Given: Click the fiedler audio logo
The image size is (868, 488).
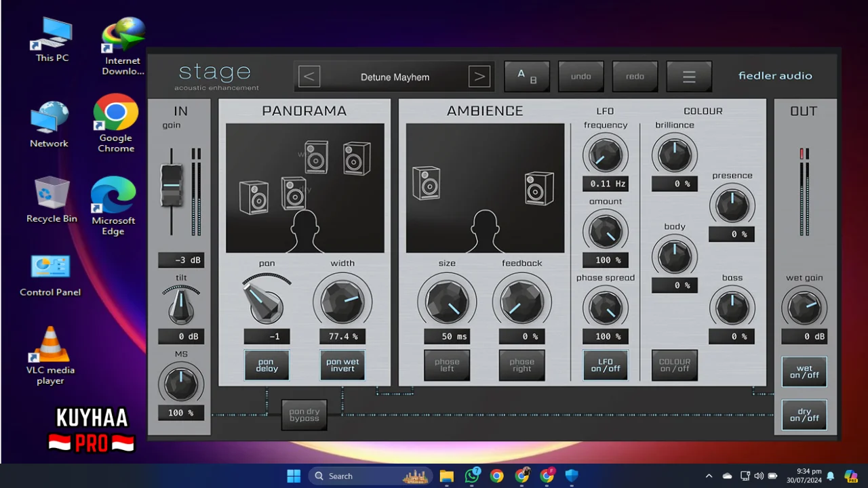Looking at the screenshot, I should click(775, 76).
